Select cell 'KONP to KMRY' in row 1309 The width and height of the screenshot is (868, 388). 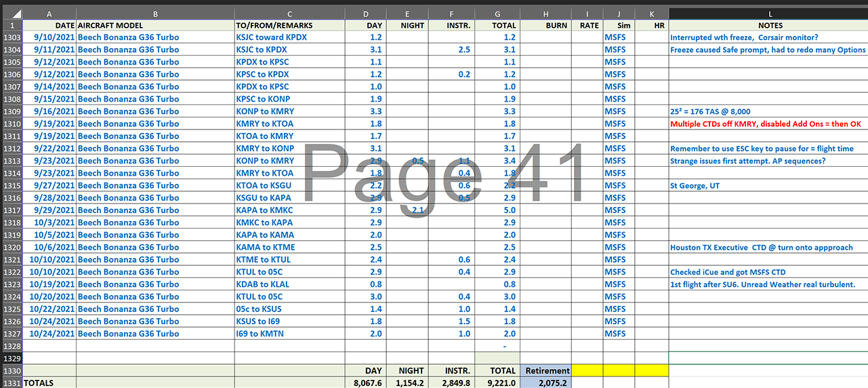(290, 111)
